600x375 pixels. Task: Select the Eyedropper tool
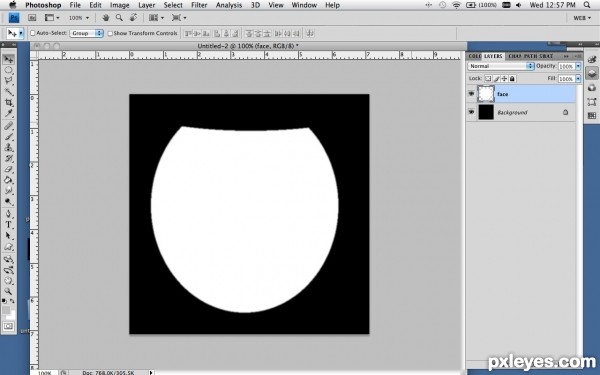tap(8, 113)
